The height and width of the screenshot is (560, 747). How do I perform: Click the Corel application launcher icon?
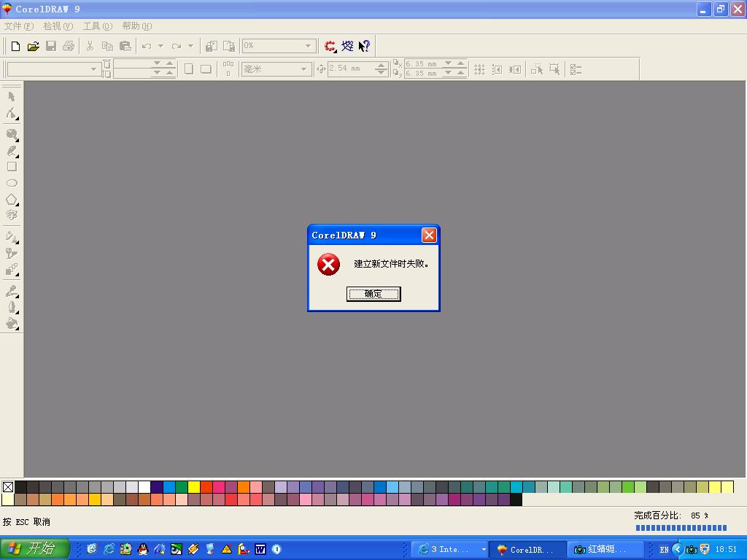[330, 46]
